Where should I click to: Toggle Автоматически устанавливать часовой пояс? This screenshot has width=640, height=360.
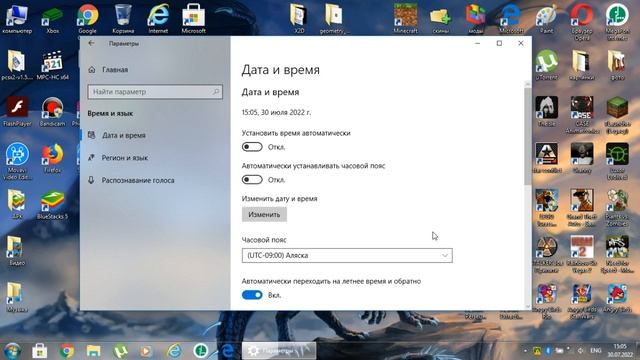(252, 180)
